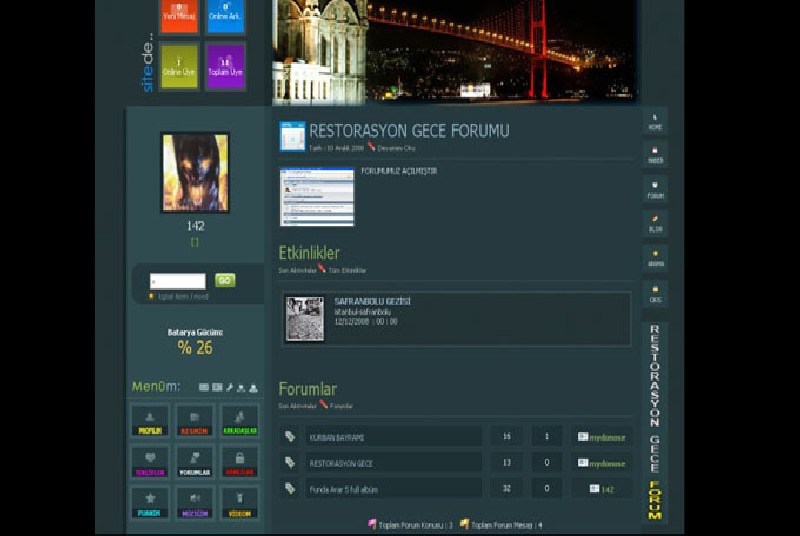Open Blog in the right sidebar
This screenshot has width=800, height=536.
coord(655,224)
